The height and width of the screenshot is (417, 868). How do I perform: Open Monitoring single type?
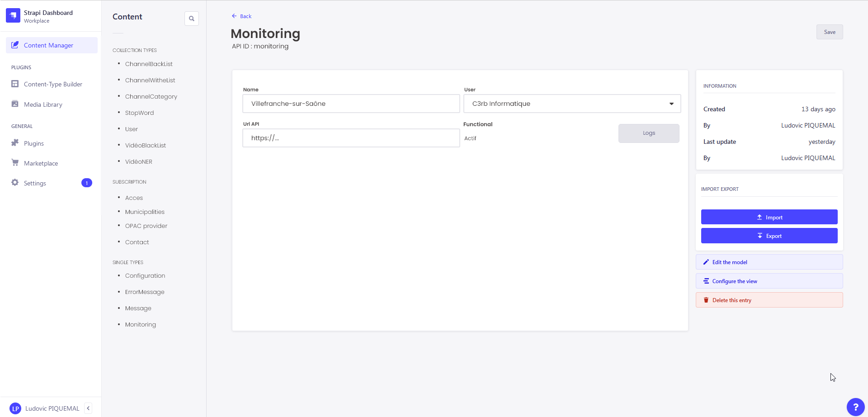pyautogui.click(x=141, y=324)
